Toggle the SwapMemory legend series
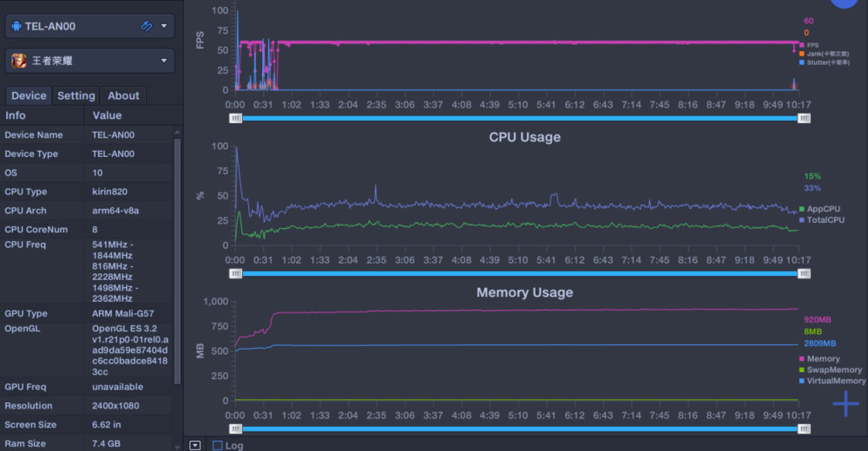868x451 pixels. [831, 369]
